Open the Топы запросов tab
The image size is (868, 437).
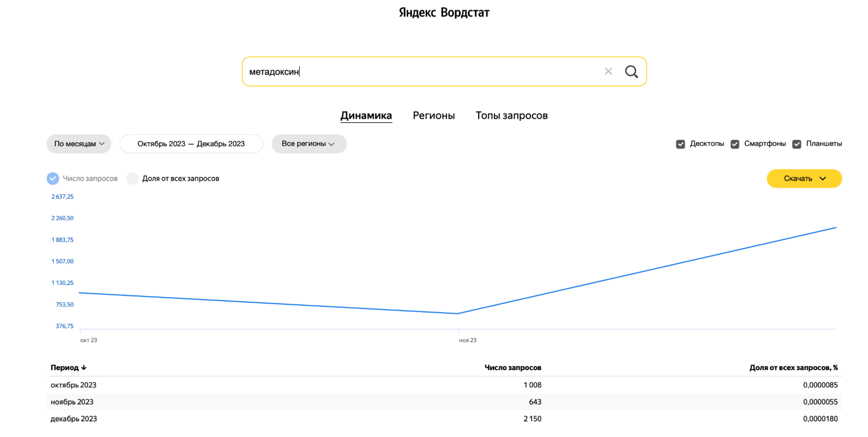coord(512,116)
